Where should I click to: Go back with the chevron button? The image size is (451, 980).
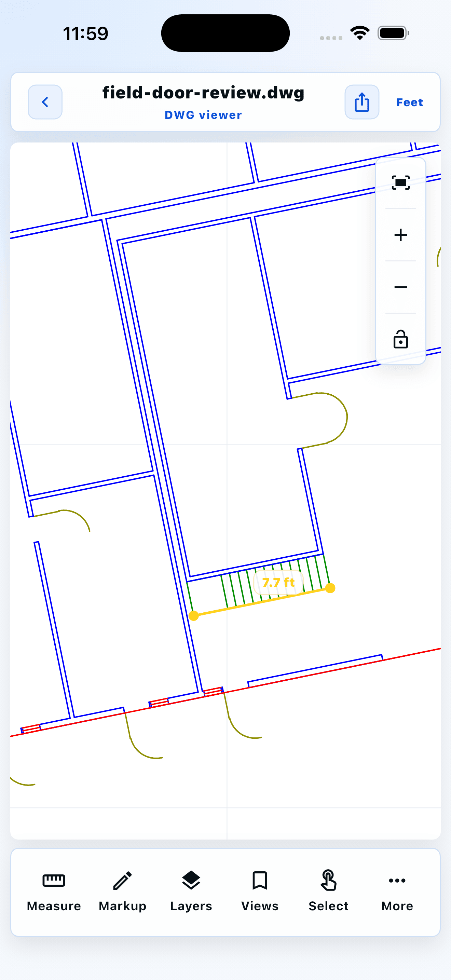tap(45, 102)
